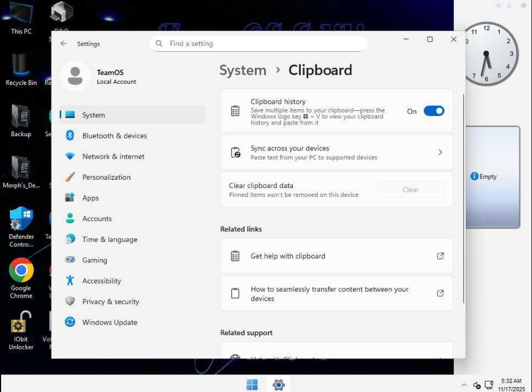The width and height of the screenshot is (532, 392).
Task: Open the Recycle Bin desktop icon
Action: (x=21, y=66)
